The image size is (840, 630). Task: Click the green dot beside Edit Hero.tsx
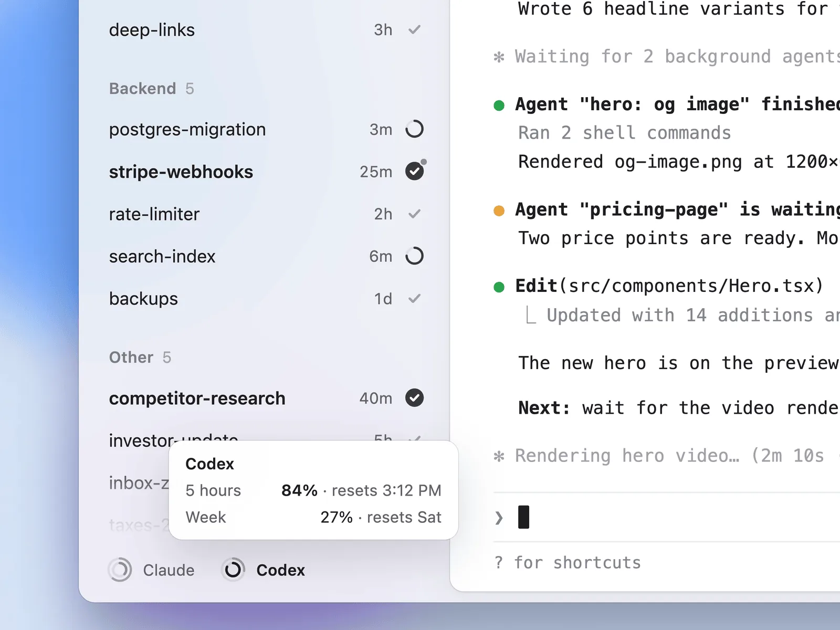pyautogui.click(x=499, y=287)
